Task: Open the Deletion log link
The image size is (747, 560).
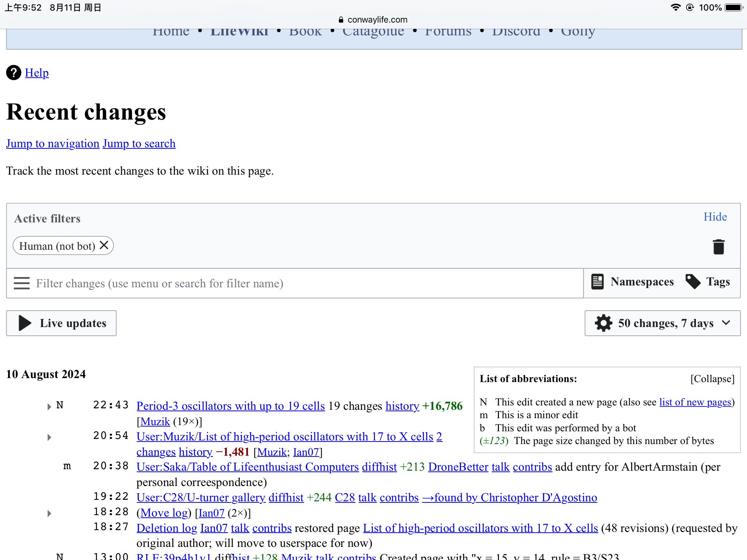Action: 167,528
